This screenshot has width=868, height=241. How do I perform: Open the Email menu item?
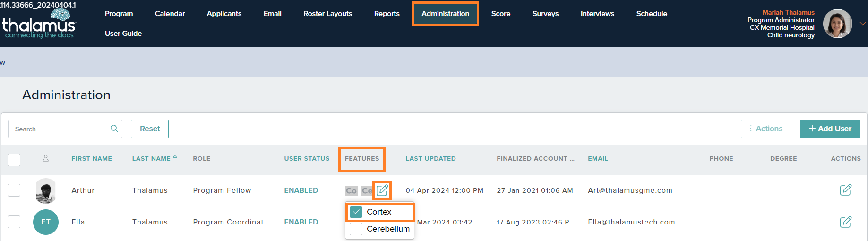point(273,14)
